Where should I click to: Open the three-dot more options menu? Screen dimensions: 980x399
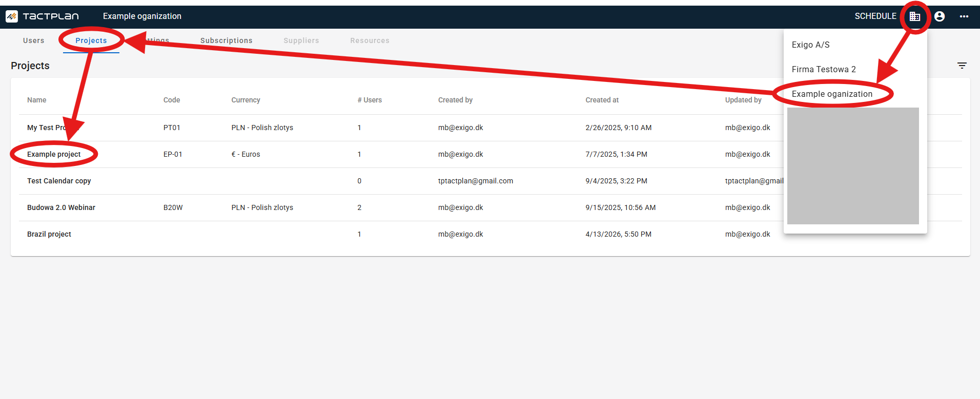click(x=964, y=16)
